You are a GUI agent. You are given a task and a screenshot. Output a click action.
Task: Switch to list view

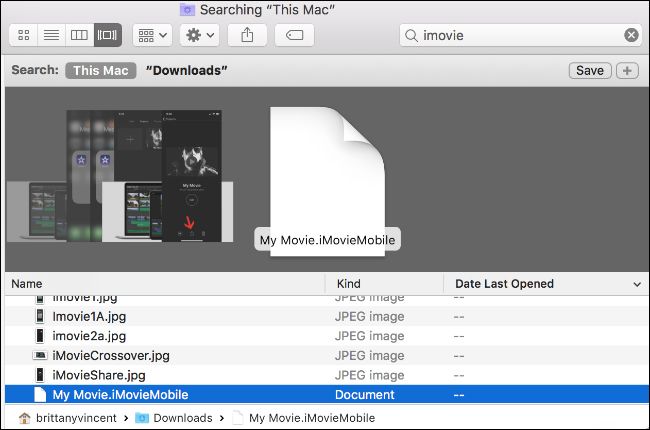tap(51, 35)
